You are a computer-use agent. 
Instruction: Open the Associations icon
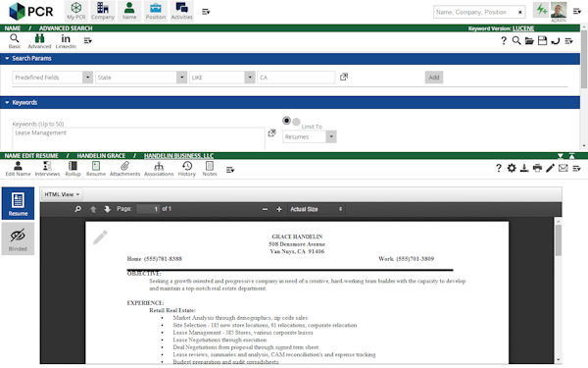point(159,169)
